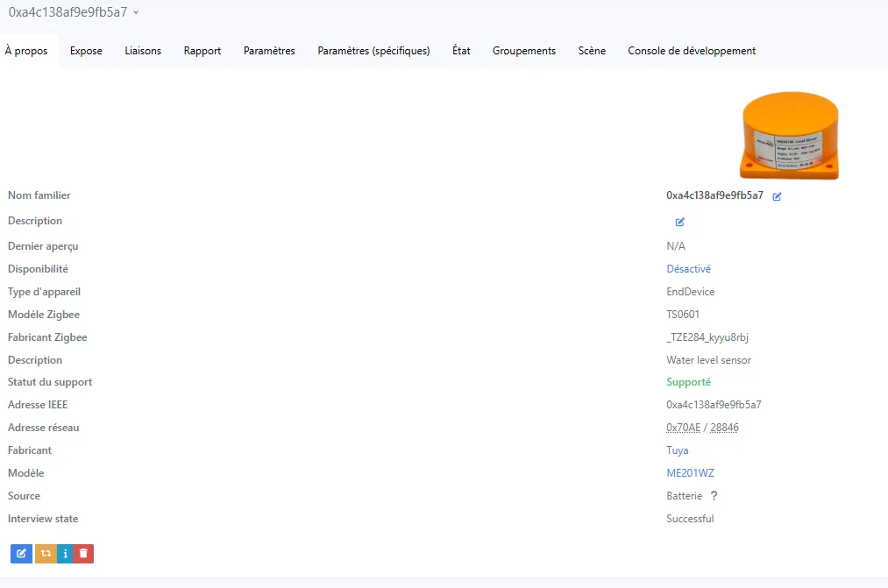Open the Liaisons tab
The width and height of the screenshot is (888, 588).
pyautogui.click(x=143, y=51)
